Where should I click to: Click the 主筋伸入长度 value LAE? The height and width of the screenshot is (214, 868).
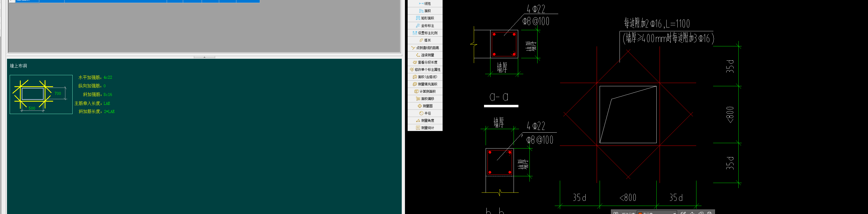107,103
